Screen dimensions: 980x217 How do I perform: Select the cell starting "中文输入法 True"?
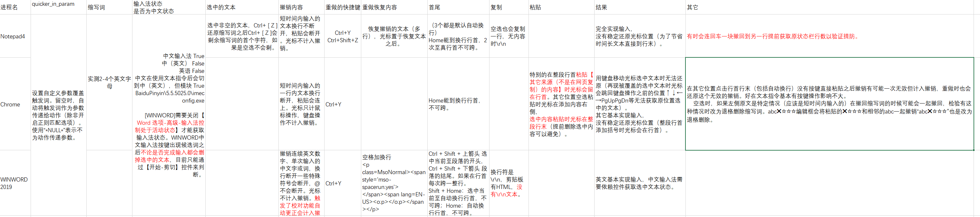tap(169, 115)
